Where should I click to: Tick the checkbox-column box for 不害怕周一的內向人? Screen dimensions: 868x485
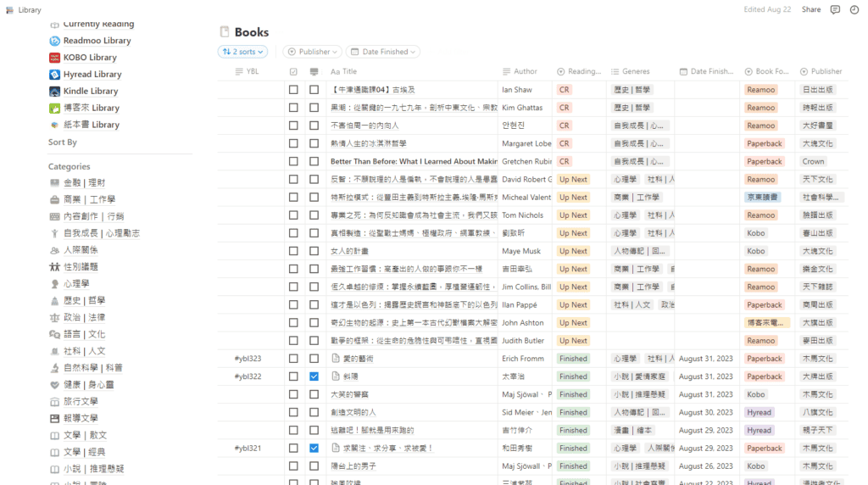(293, 125)
